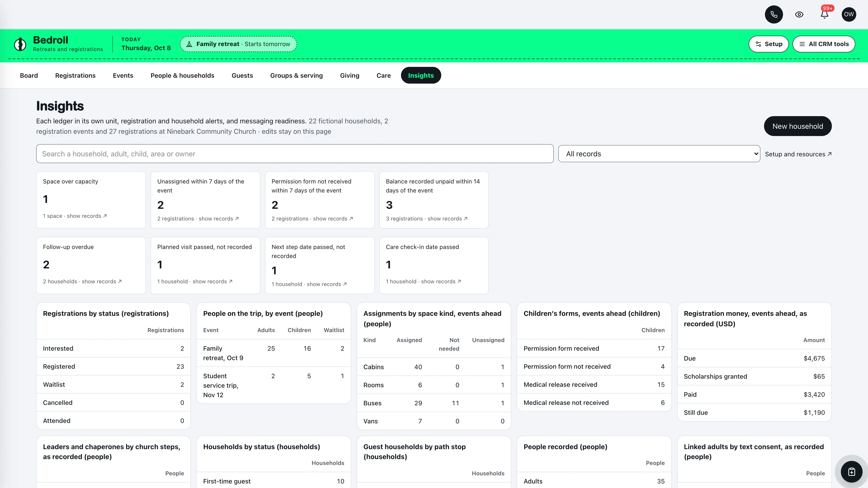This screenshot has width=868, height=488.
Task: Focus the household search field
Action: pos(295,154)
